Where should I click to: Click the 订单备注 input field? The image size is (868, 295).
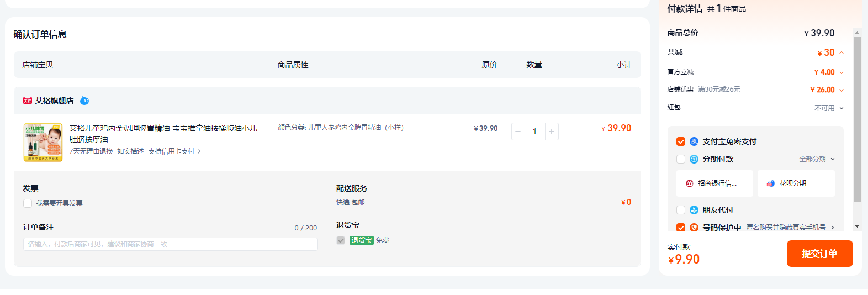170,244
